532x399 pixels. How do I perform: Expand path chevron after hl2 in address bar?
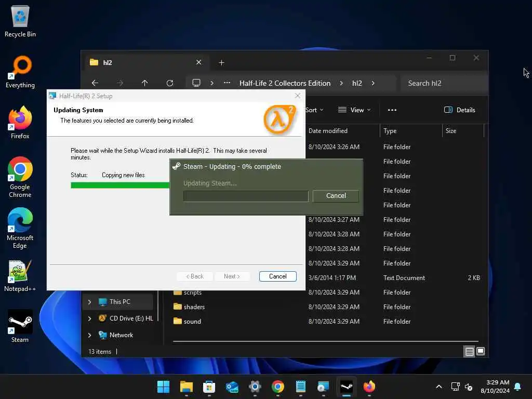373,83
